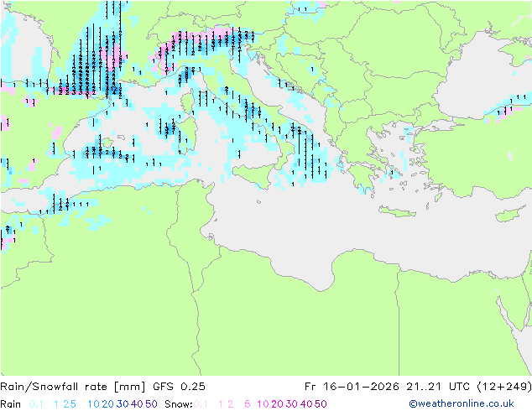Viewport: 532px width, 411px height.
Task: Click the island of Sicily on the map
Action: point(253,174)
